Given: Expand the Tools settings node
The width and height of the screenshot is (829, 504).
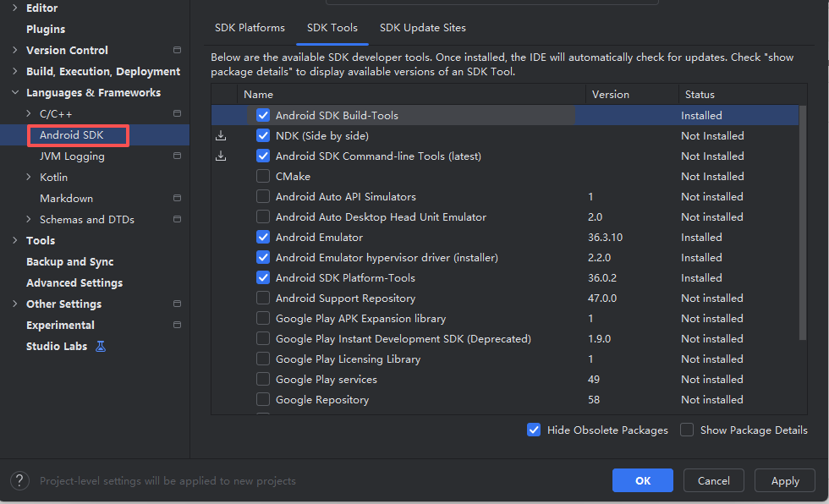Looking at the screenshot, I should pyautogui.click(x=15, y=240).
